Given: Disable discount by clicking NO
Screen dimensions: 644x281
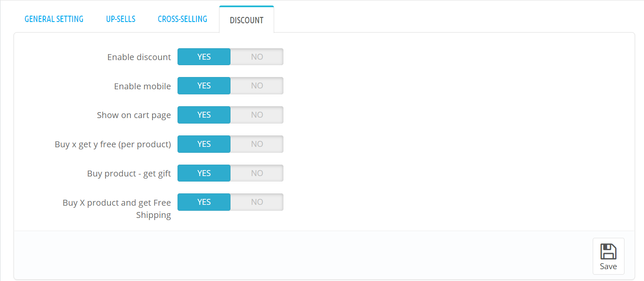Looking at the screenshot, I should [x=257, y=56].
